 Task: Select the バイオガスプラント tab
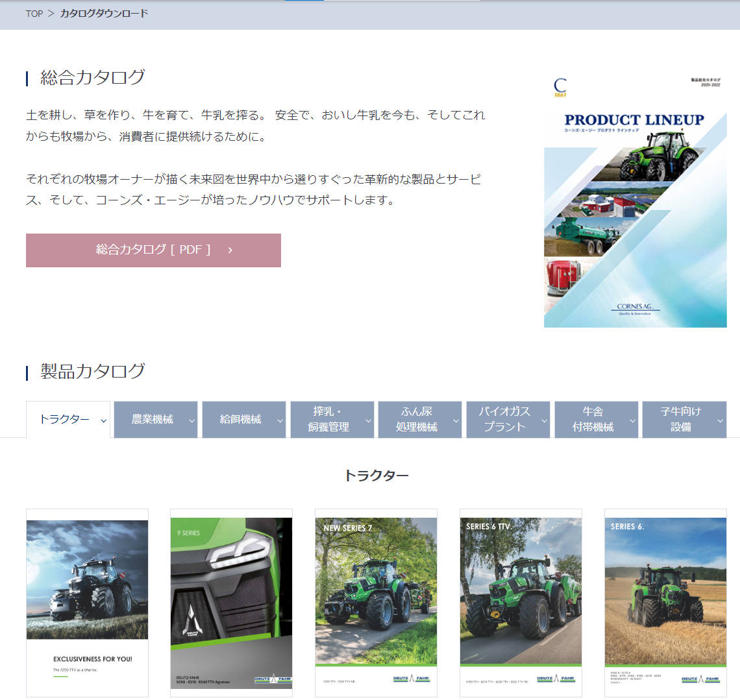[x=508, y=419]
